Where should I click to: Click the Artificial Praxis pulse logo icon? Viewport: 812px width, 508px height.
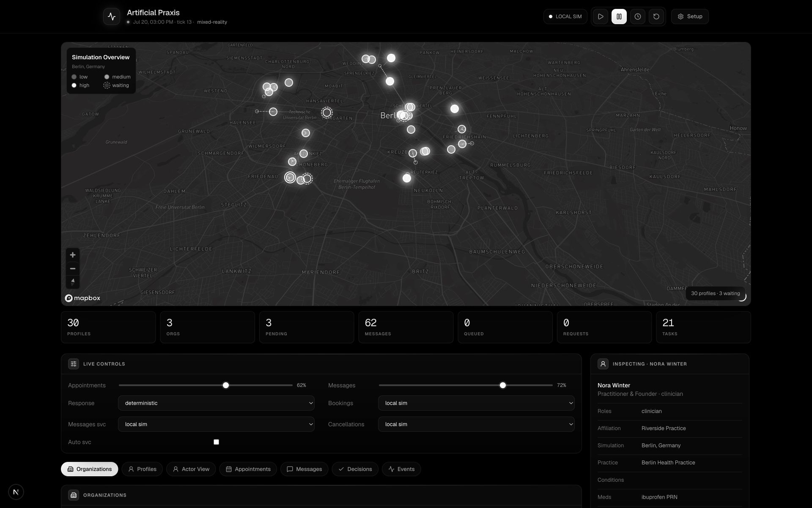[112, 17]
